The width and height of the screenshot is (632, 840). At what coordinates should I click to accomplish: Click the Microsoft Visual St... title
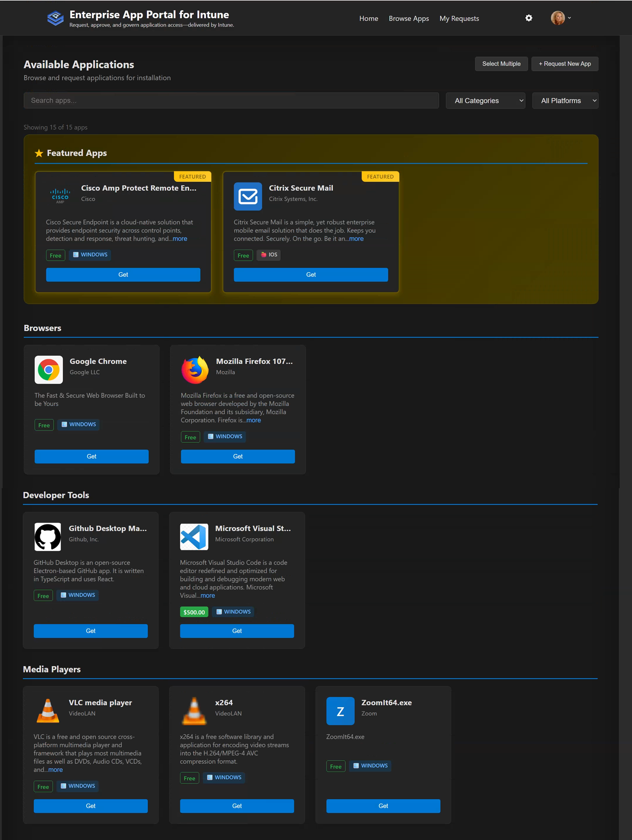253,528
